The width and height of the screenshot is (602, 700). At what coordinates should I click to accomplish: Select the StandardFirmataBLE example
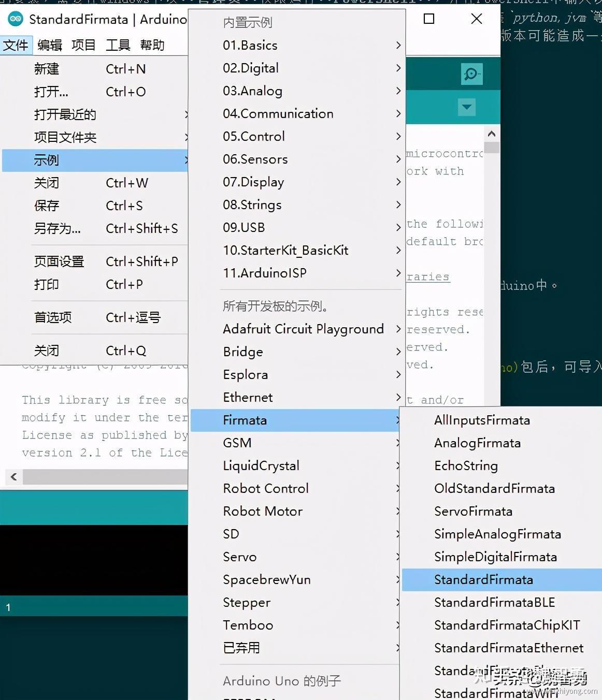[x=493, y=602]
